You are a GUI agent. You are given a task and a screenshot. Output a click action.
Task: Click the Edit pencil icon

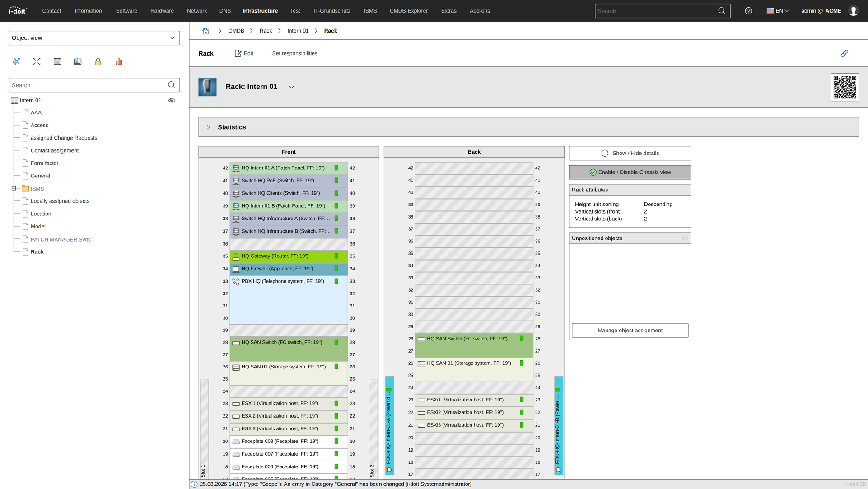(x=238, y=53)
